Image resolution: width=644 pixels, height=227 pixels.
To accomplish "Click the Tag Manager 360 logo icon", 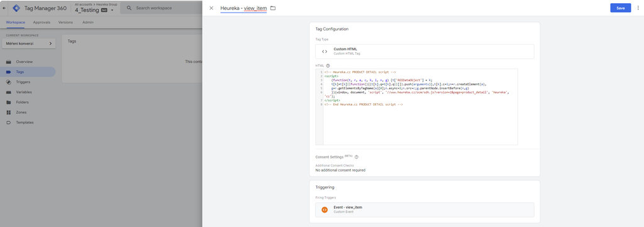I will (16, 8).
